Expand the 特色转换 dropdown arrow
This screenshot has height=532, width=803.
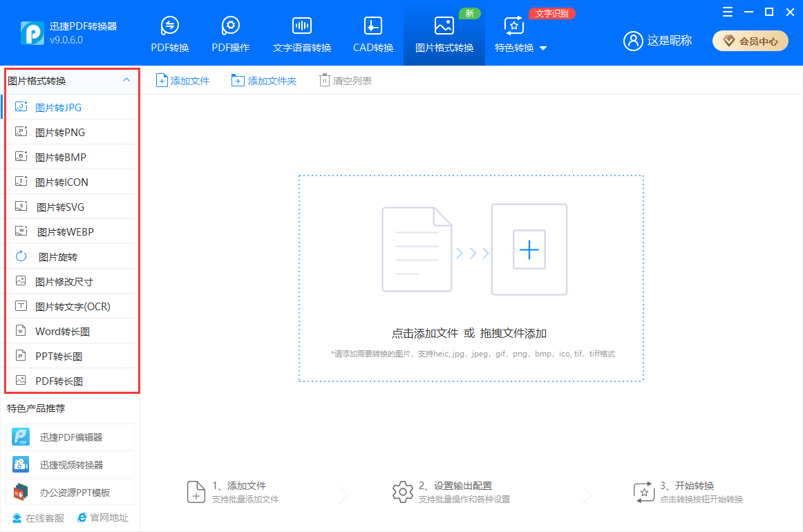[543, 48]
